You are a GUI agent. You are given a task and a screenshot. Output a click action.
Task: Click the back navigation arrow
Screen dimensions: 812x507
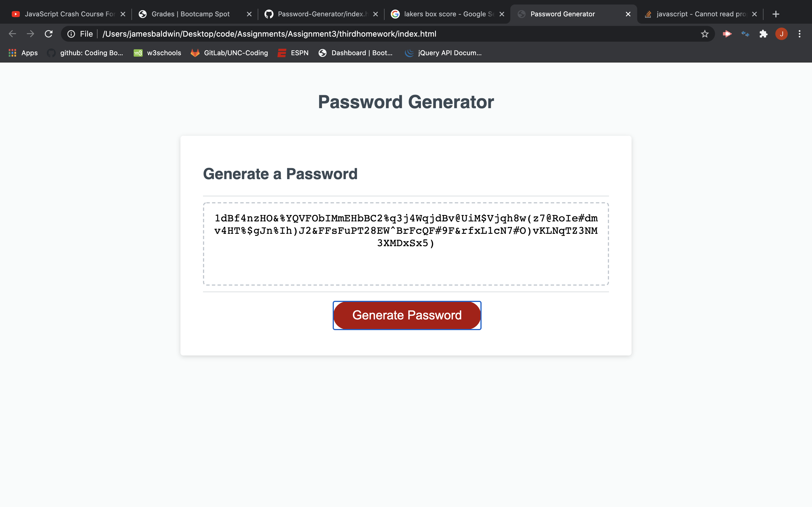pos(12,34)
